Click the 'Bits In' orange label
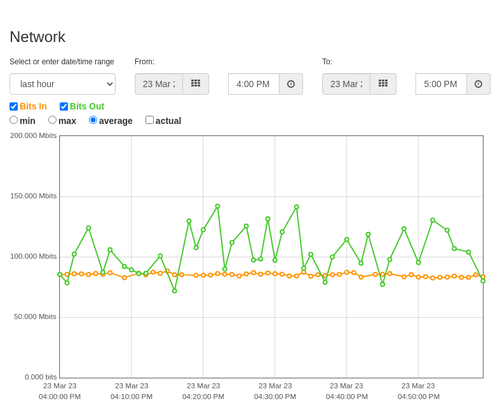 tap(33, 106)
